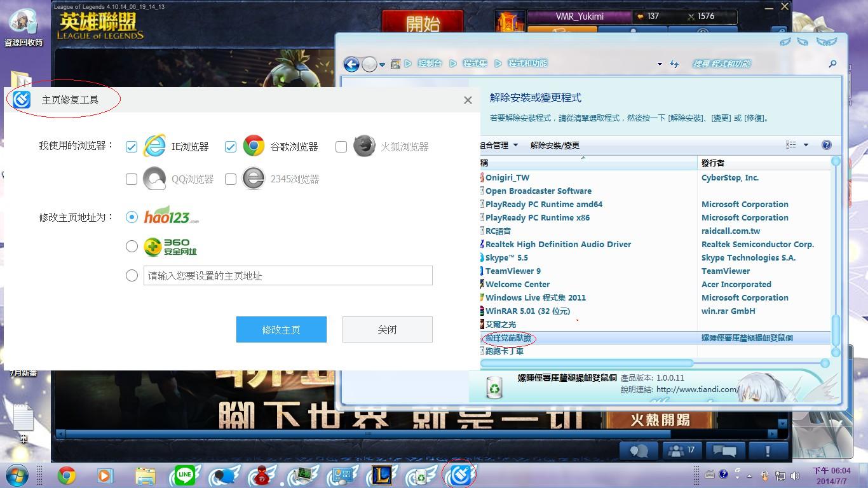Viewport: 868px width, 488px height.
Task: Click the 搜尋 程式和功能 search box
Action: 756,64
